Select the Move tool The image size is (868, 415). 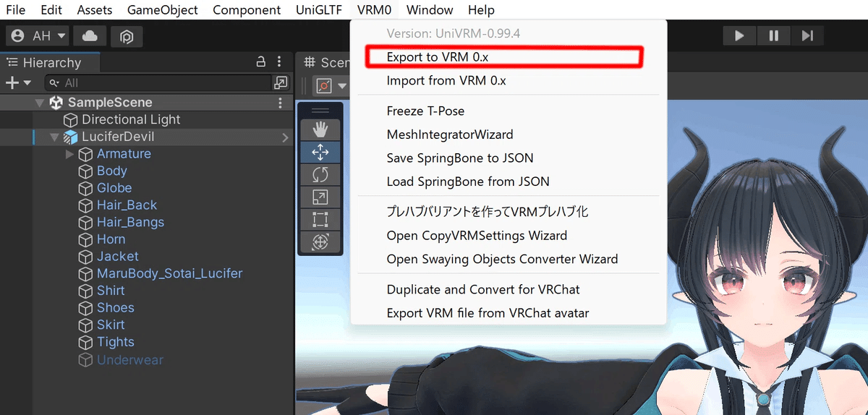(320, 152)
